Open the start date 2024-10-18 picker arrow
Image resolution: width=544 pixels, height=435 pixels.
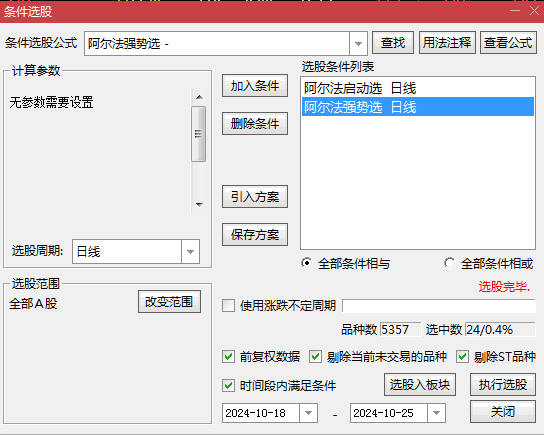tap(308, 413)
